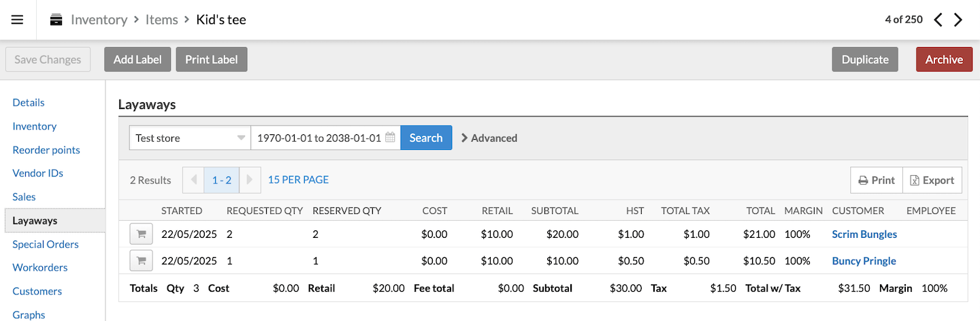980x321 pixels.
Task: Go to next results page arrow
Action: 250,180
